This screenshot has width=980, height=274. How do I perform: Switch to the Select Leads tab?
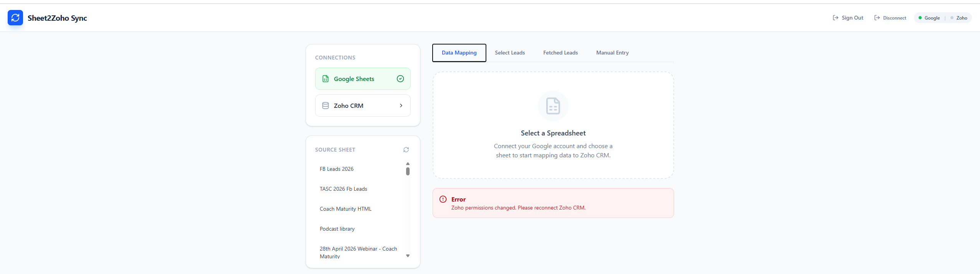tap(510, 53)
